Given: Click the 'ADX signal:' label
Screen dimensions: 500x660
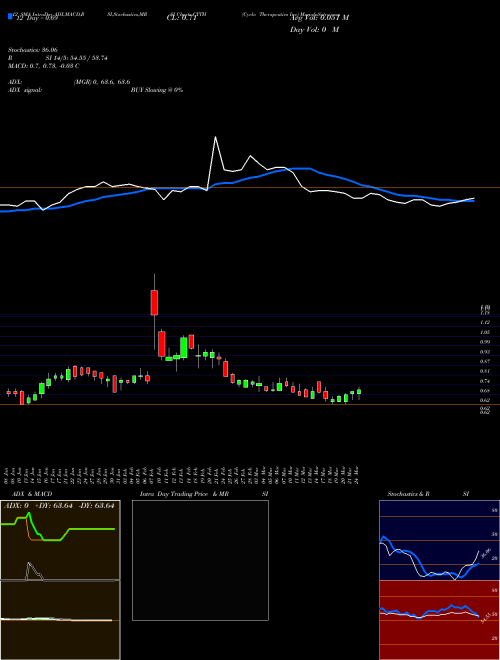Looking at the screenshot, I should [24, 90].
